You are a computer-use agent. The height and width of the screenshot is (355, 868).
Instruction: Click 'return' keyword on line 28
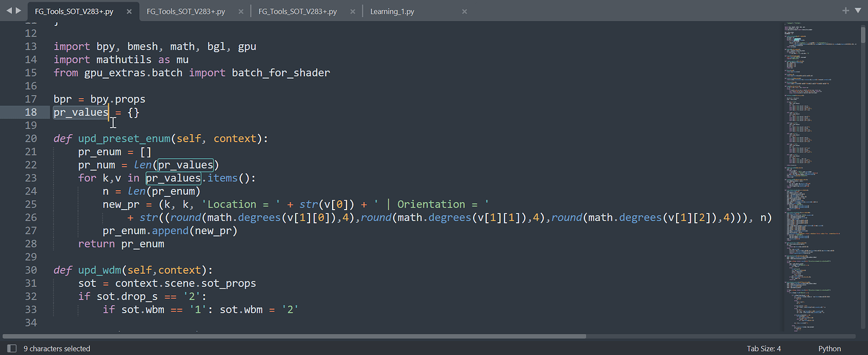click(96, 244)
